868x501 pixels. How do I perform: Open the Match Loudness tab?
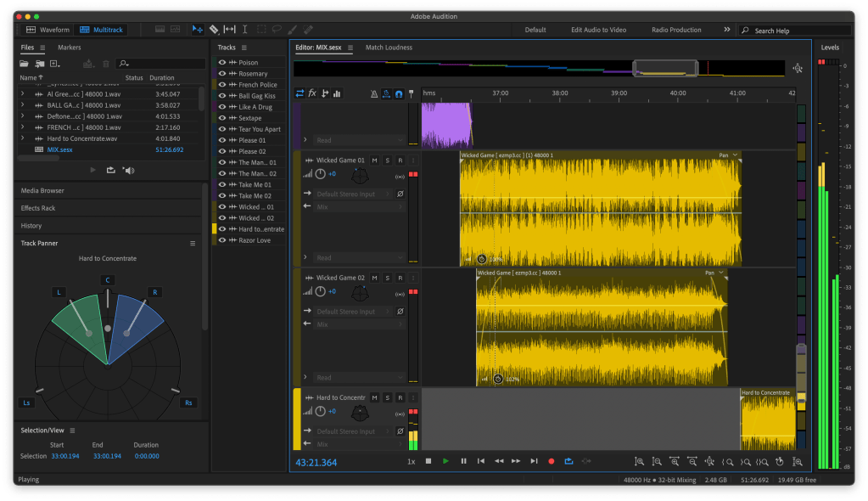click(x=389, y=48)
